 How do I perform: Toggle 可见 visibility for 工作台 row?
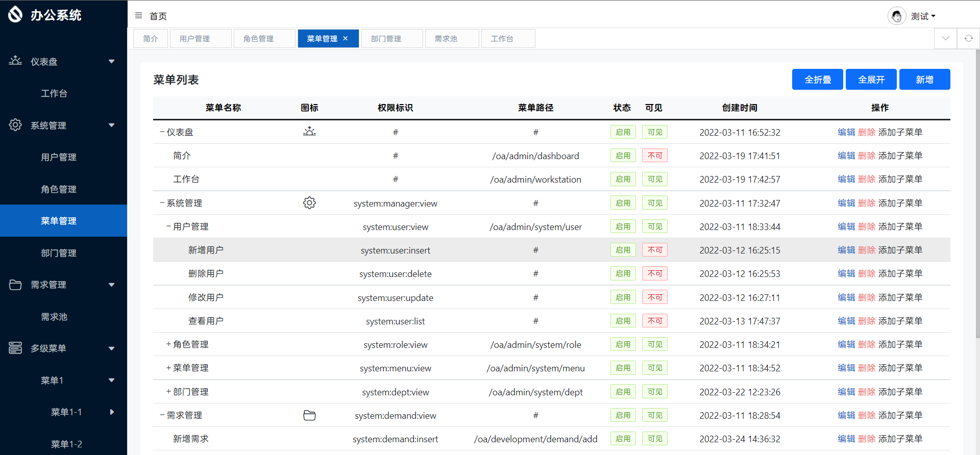pyautogui.click(x=654, y=179)
